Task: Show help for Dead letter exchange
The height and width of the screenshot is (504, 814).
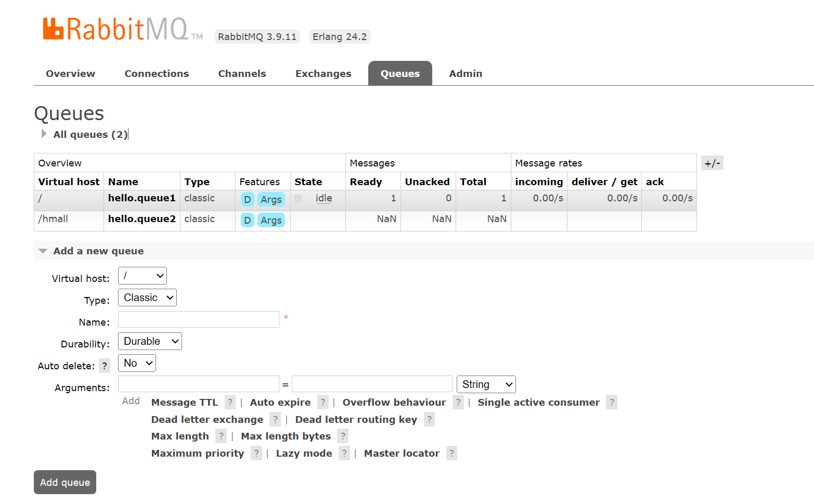Action: [275, 419]
